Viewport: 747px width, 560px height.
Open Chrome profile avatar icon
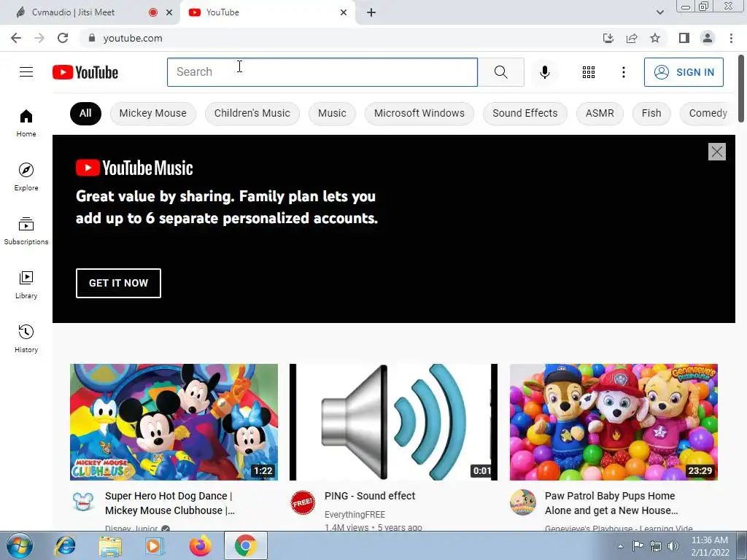[708, 38]
